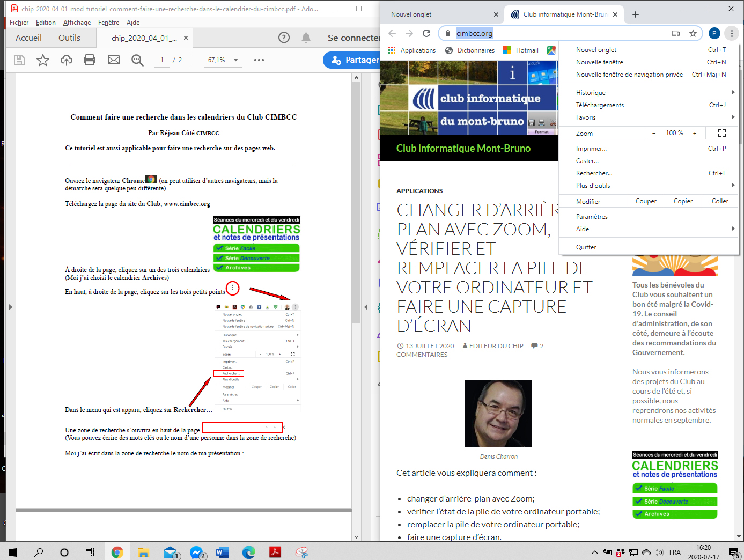Open more tools ellipsis in Adobe toolbar
Image resolution: width=744 pixels, height=560 pixels.
pos(259,60)
